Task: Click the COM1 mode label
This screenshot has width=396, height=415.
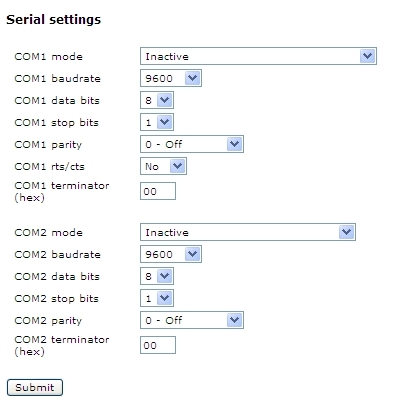Action: [48, 56]
